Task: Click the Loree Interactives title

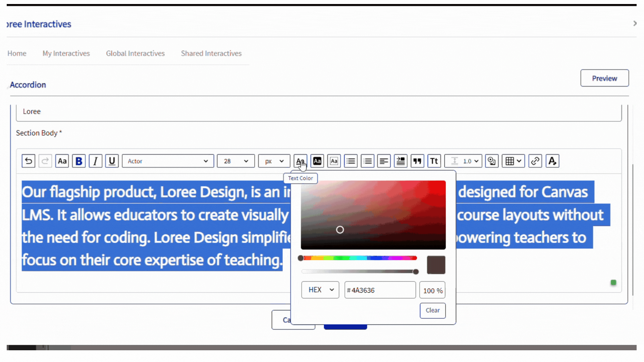Action: coord(39,24)
